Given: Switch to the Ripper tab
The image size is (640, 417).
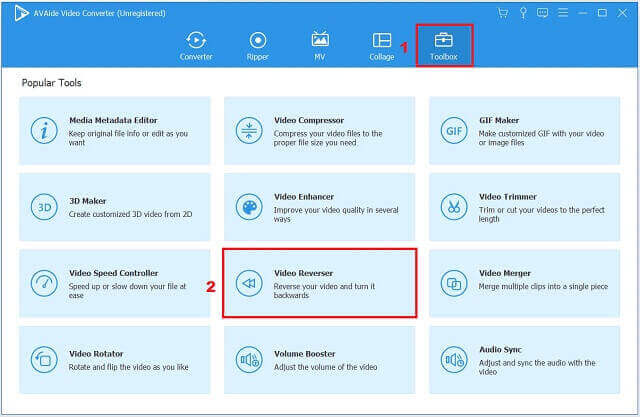Looking at the screenshot, I should 258,46.
